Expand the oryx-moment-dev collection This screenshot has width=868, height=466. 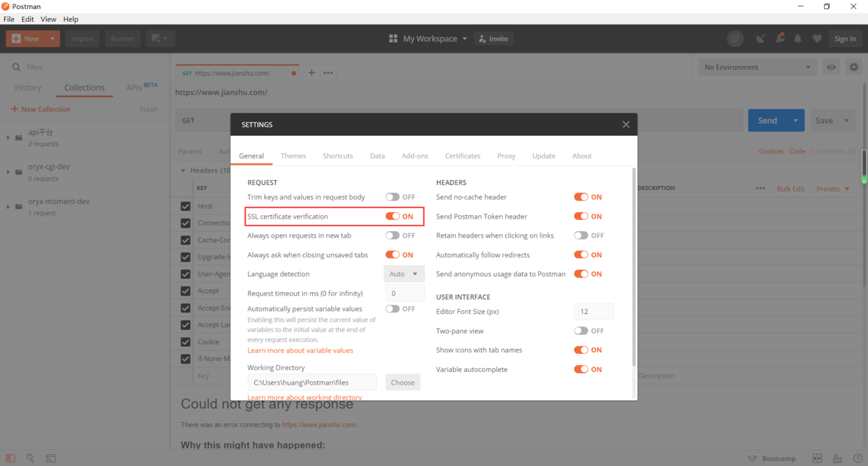click(x=8, y=207)
